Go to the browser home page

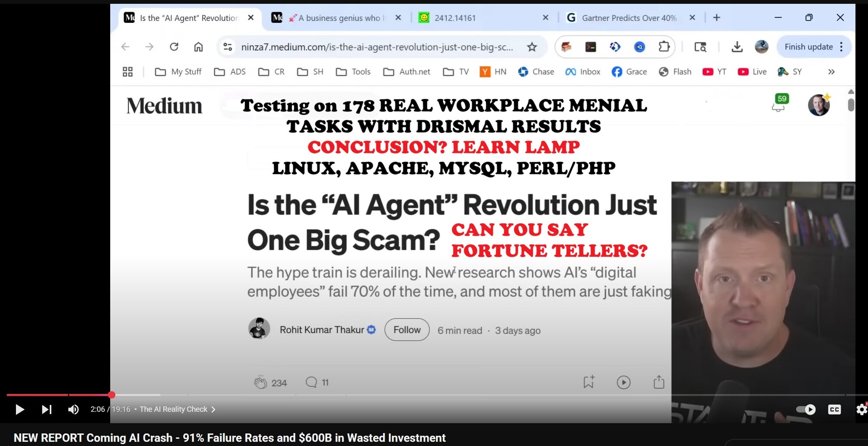pyautogui.click(x=198, y=47)
